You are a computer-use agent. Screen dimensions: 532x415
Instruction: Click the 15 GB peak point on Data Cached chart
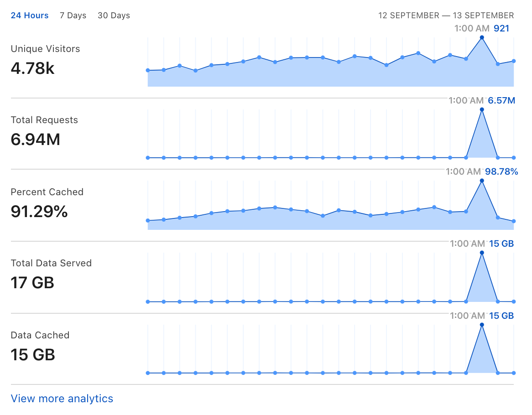pos(482,325)
